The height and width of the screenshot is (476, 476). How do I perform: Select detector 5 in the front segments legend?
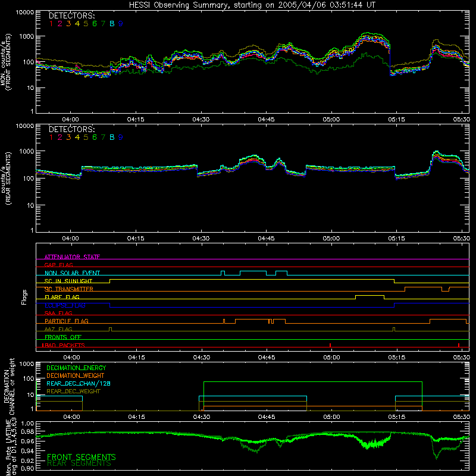tap(86, 24)
